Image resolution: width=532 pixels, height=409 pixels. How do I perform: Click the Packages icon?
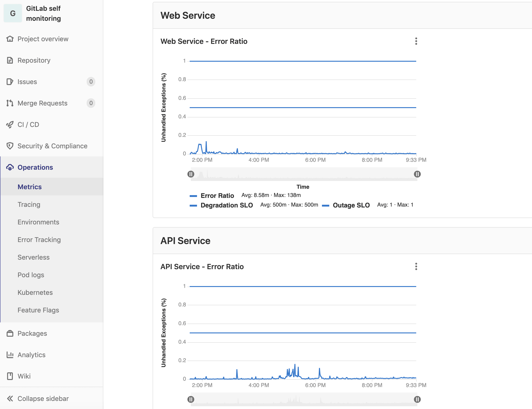pos(9,333)
